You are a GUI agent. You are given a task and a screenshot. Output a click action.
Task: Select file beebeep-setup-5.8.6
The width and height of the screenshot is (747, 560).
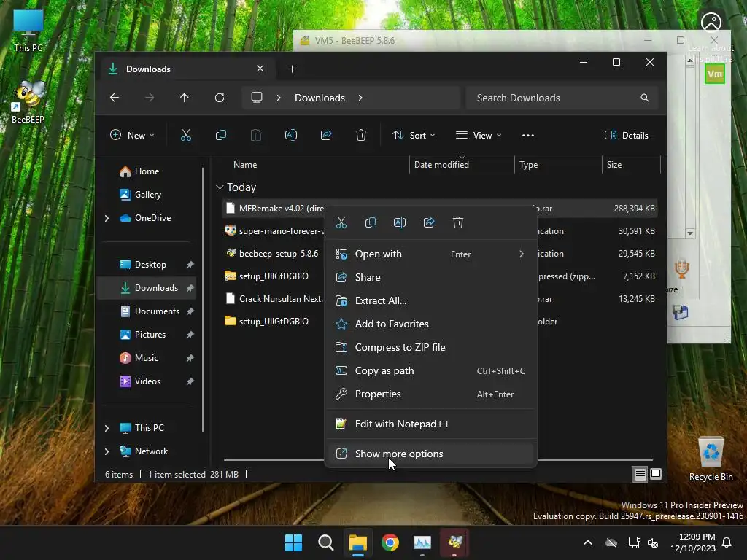point(279,254)
